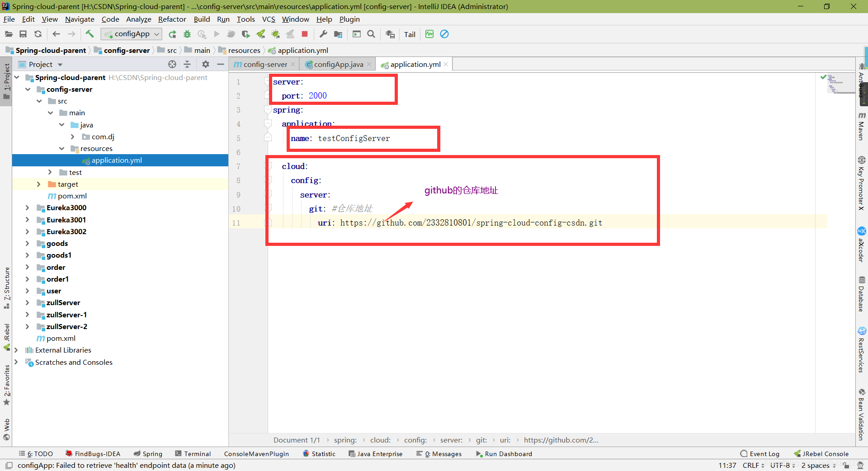This screenshot has height=471, width=868.
Task: Toggle the RestServices side panel
Action: (x=862, y=350)
